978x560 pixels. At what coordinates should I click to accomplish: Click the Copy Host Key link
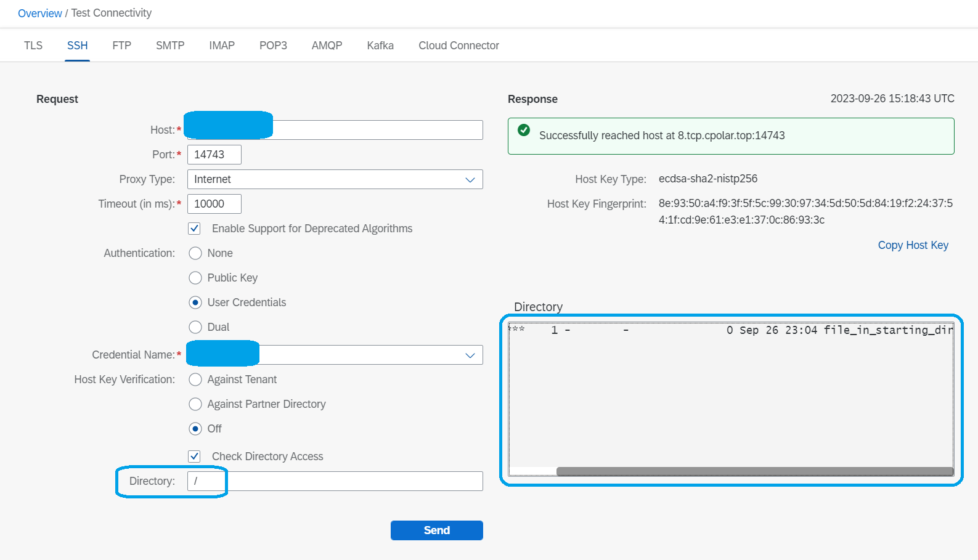tap(913, 245)
